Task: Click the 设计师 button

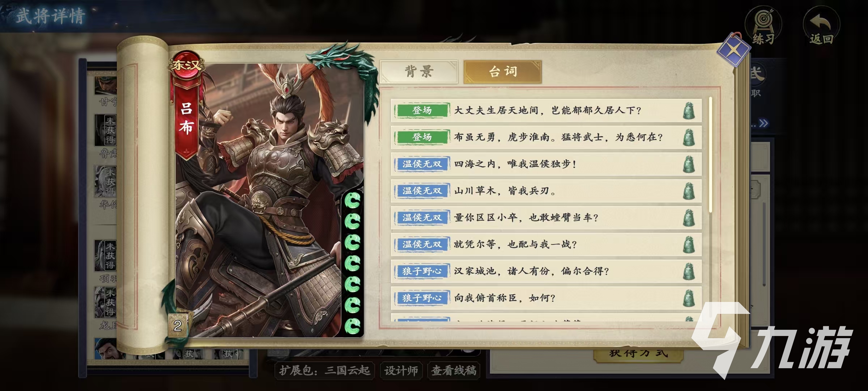Action: [x=401, y=370]
